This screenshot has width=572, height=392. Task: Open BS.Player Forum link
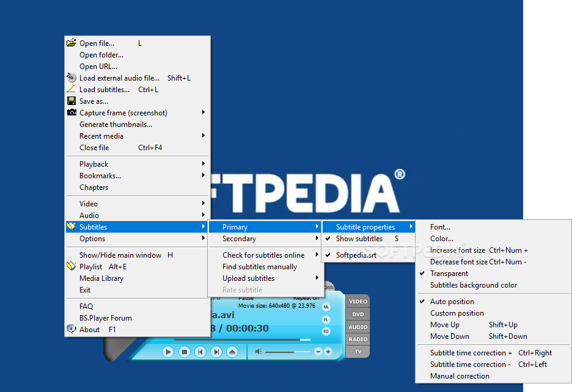tap(137, 318)
